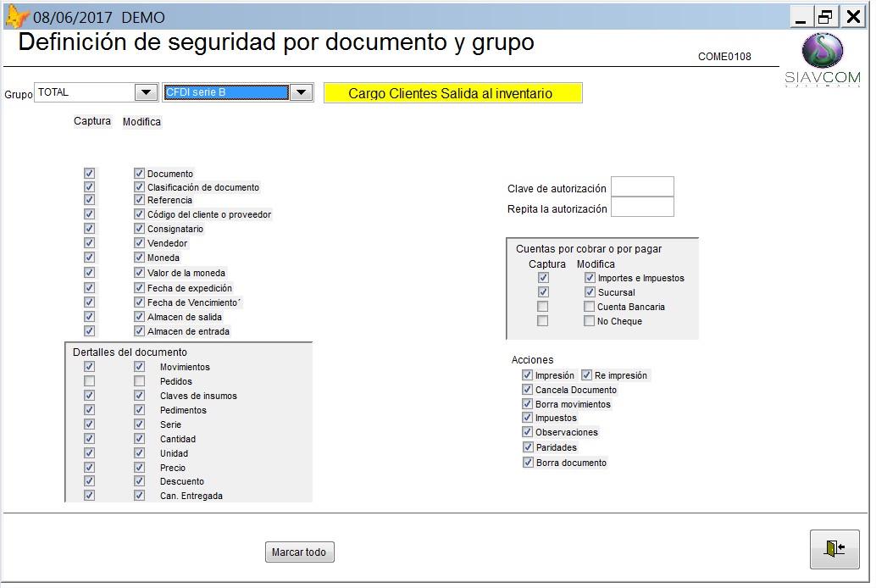Toggle the Modifica Consignatario checkbox
This screenshot has height=588, width=876.
(139, 229)
